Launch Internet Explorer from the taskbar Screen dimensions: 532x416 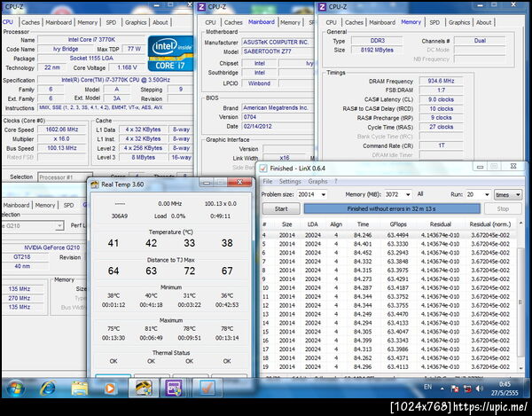coord(48,389)
